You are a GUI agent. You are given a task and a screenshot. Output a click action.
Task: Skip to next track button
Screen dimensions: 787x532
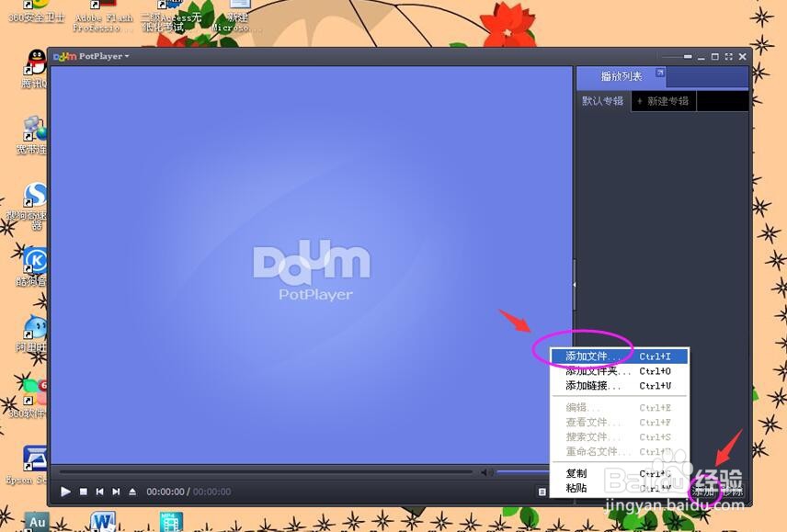click(116, 492)
